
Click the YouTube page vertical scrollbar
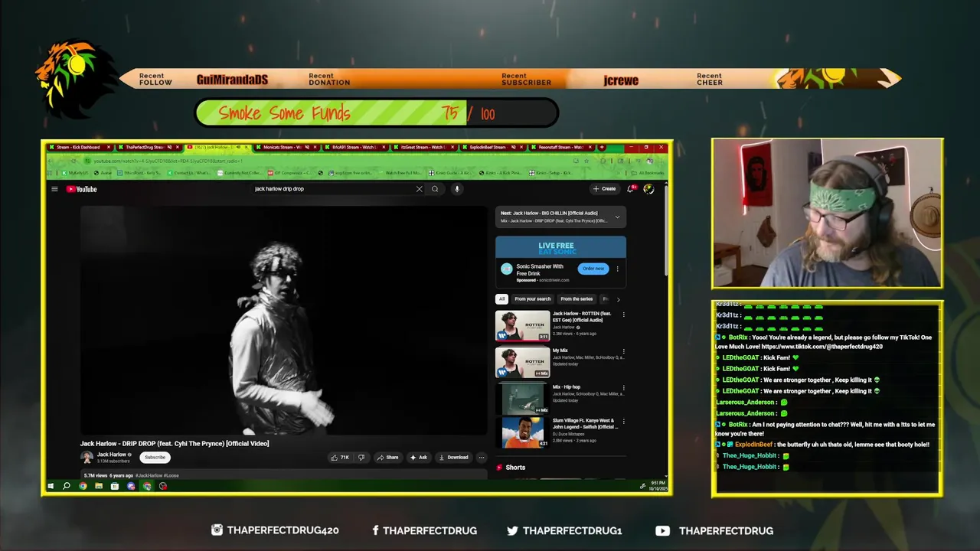coord(665,230)
